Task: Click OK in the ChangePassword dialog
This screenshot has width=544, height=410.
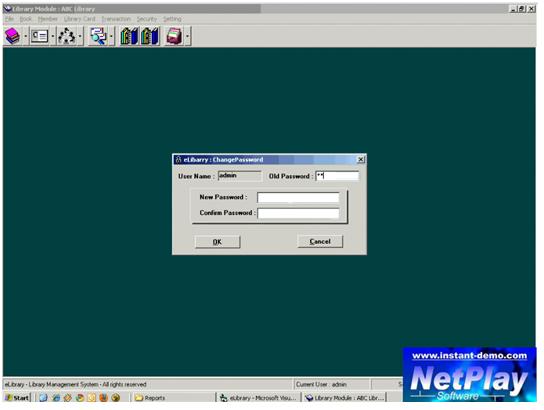Action: 217,242
